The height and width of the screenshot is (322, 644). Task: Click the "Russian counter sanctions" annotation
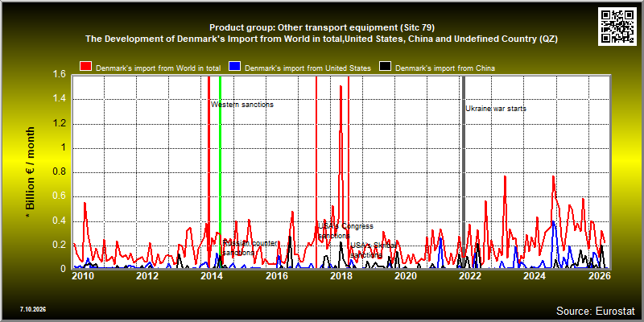click(250, 248)
